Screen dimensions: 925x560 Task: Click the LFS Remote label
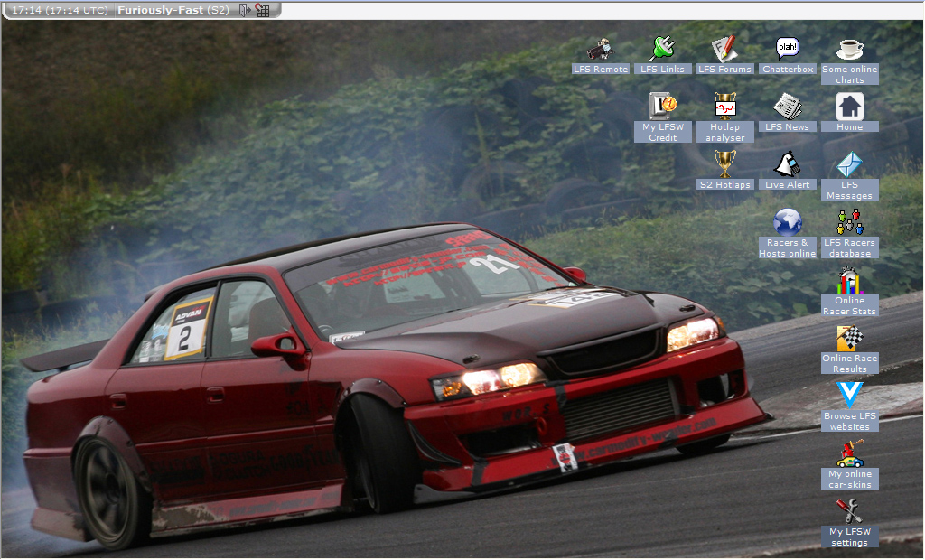pyautogui.click(x=601, y=69)
